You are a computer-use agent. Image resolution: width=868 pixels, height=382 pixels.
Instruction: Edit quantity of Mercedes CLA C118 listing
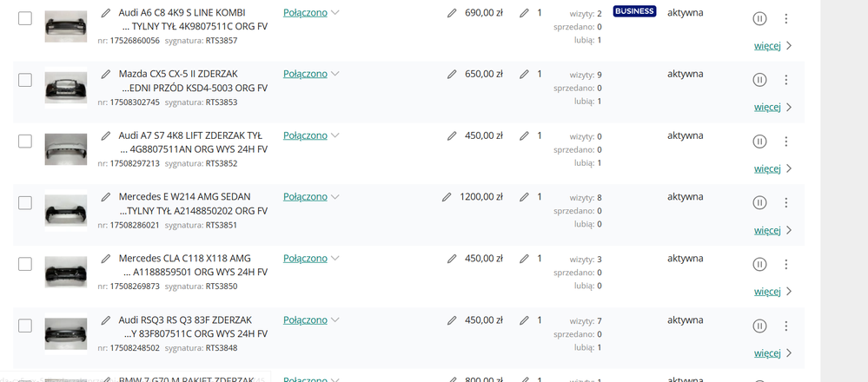point(524,259)
